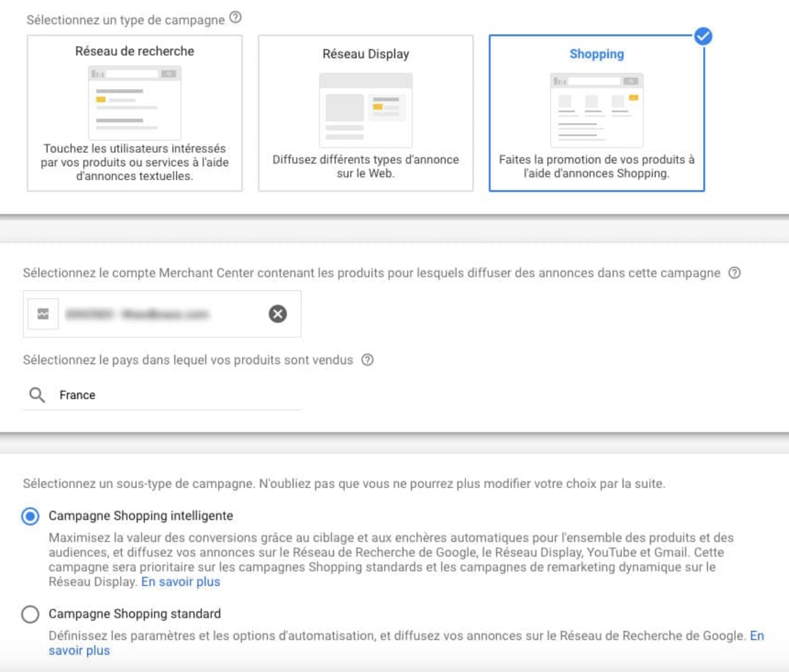The width and height of the screenshot is (789, 672).
Task: Select the Shopping campaign type title
Action: (x=596, y=54)
